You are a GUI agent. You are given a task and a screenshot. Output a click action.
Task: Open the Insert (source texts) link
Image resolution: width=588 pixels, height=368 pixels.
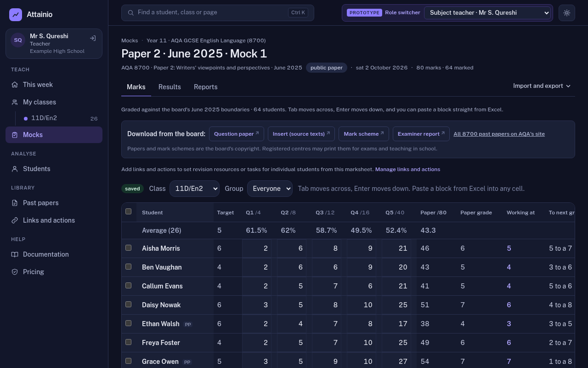tap(301, 134)
